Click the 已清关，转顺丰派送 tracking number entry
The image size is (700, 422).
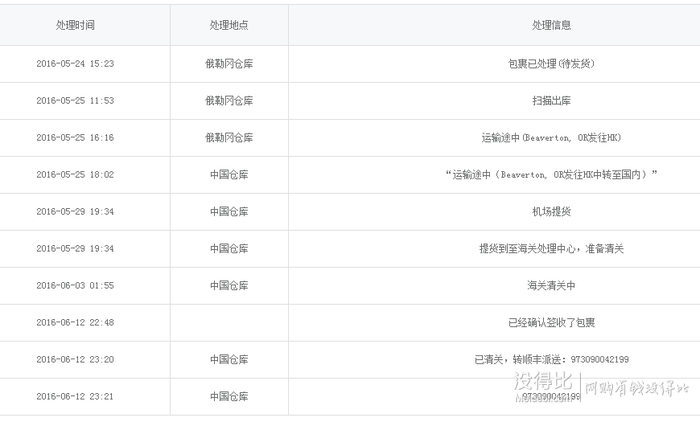click(x=551, y=359)
